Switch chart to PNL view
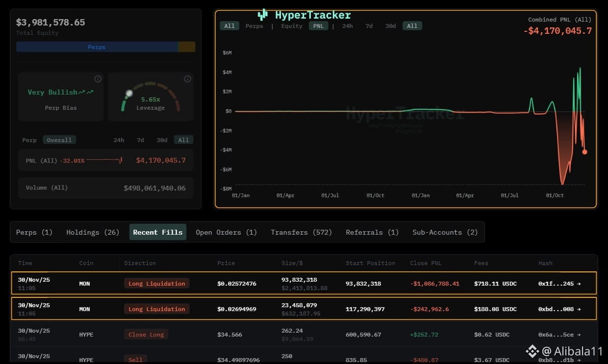The height and width of the screenshot is (364, 608). point(318,26)
